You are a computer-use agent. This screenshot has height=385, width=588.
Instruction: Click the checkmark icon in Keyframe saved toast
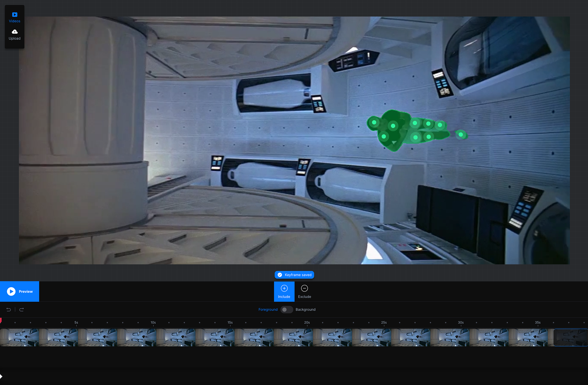click(280, 275)
